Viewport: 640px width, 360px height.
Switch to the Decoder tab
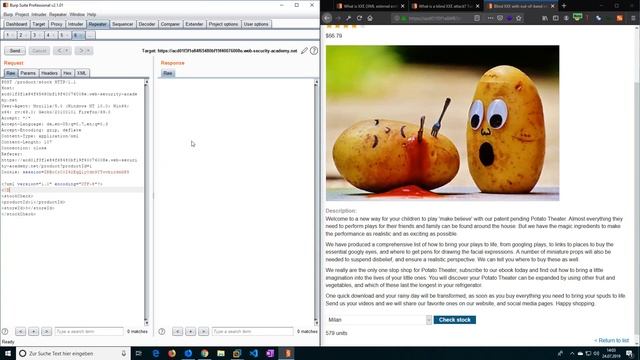(x=147, y=24)
